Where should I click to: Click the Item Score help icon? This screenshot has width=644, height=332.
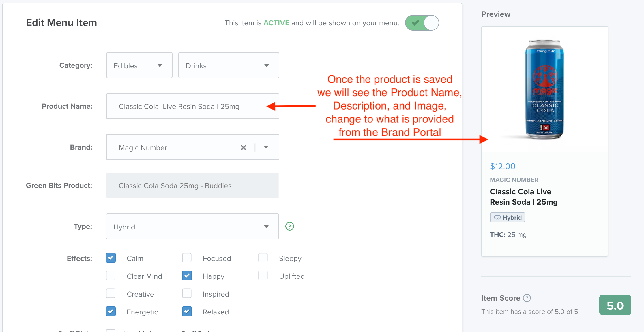527,298
